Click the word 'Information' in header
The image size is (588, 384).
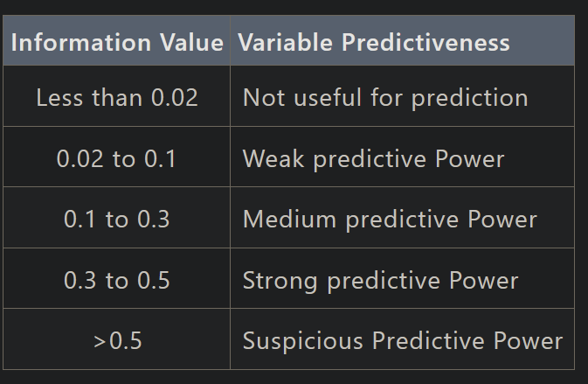click(x=81, y=42)
